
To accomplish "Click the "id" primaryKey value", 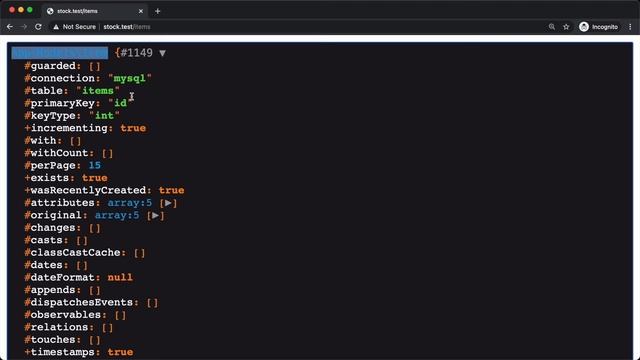I will (120, 103).
